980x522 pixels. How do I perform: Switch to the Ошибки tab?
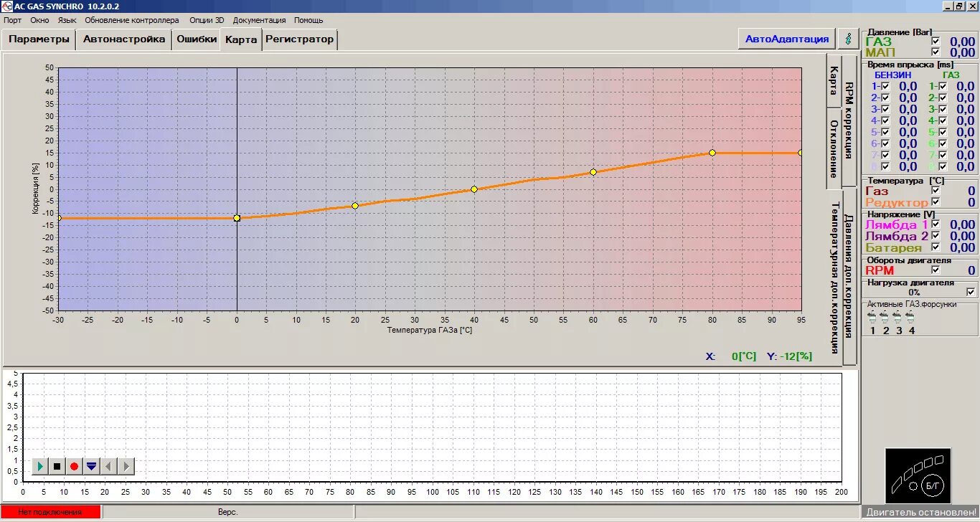(x=197, y=39)
